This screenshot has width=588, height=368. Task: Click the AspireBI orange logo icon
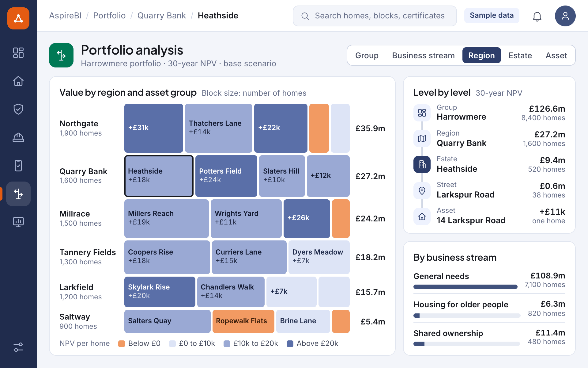pyautogui.click(x=18, y=18)
